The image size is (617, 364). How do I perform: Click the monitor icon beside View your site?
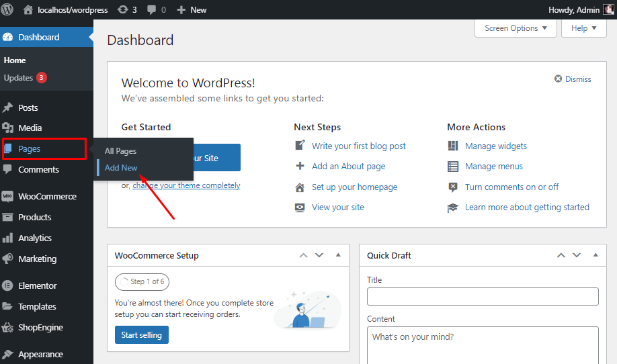[x=300, y=208]
